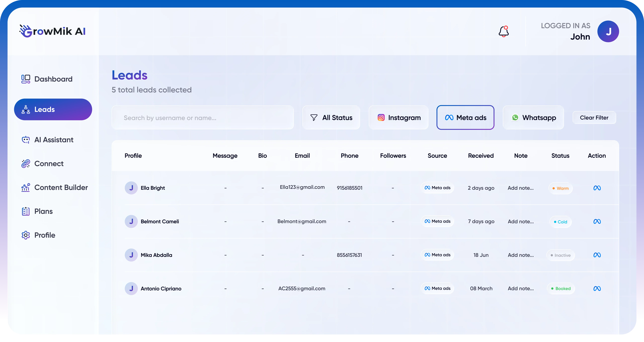Screen dimensions: 644x342
Task: Click the GrowMik AI logo
Action: click(52, 31)
